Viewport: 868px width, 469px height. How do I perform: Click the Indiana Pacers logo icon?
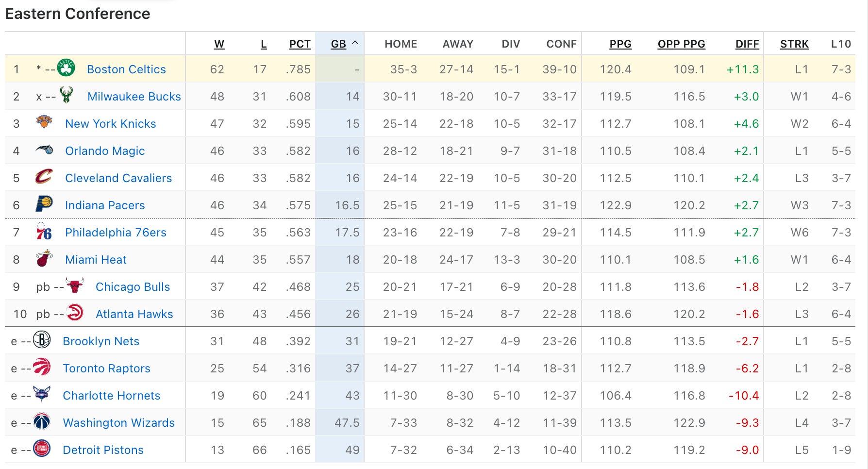(x=44, y=204)
